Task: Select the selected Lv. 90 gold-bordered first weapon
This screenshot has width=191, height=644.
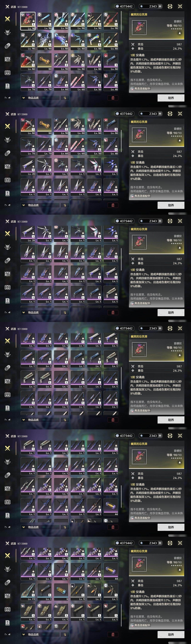Action: tap(28, 21)
